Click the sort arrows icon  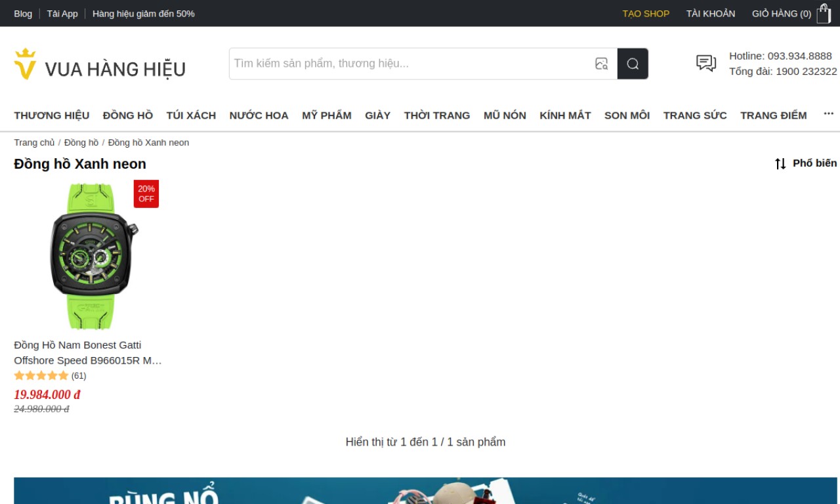(x=780, y=163)
